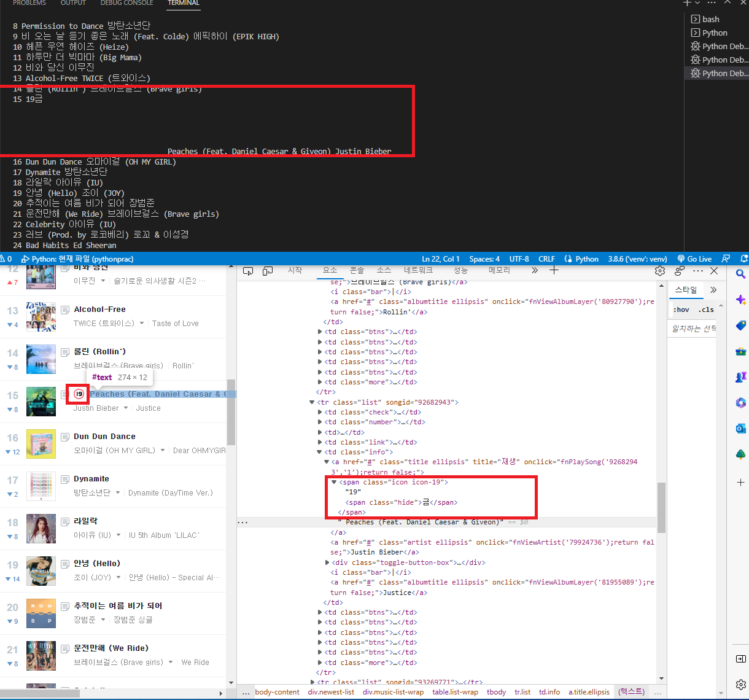Open the Games icon in Edge sidebar
Image resolution: width=749 pixels, height=700 pixels.
coord(740,377)
